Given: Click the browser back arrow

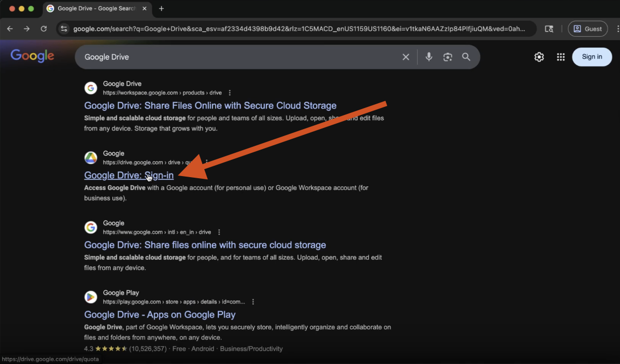Looking at the screenshot, I should tap(10, 29).
